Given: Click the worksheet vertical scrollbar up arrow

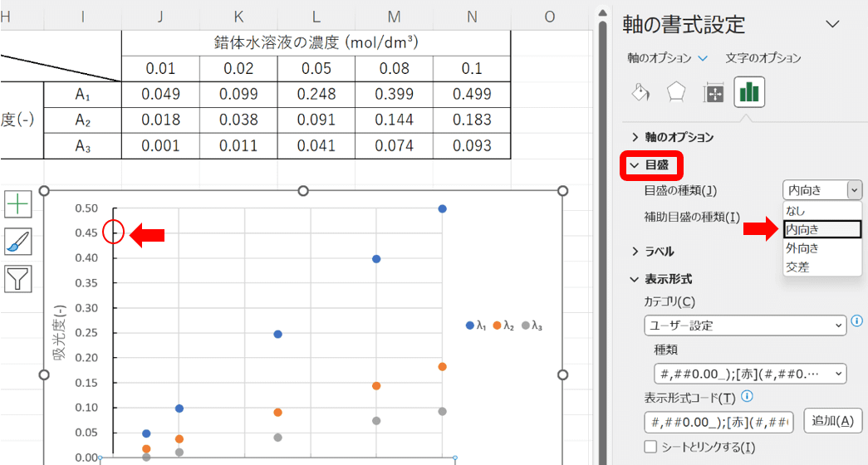Looking at the screenshot, I should pyautogui.click(x=603, y=12).
